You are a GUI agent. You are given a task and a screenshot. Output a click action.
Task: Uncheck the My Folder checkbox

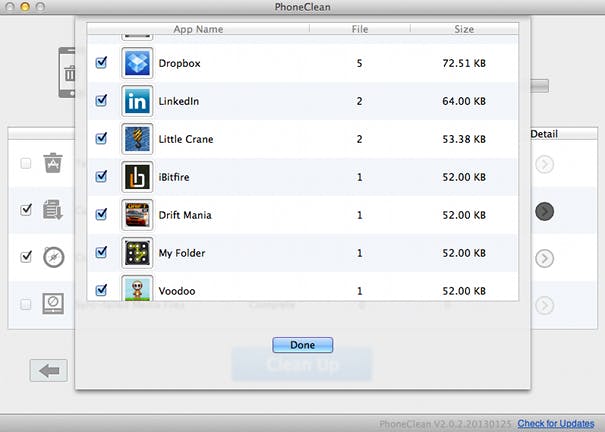101,252
